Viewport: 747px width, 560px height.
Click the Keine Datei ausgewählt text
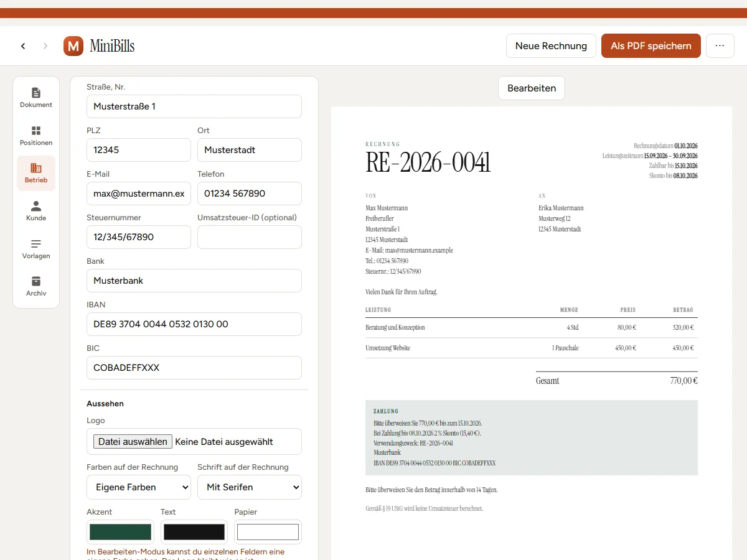224,442
